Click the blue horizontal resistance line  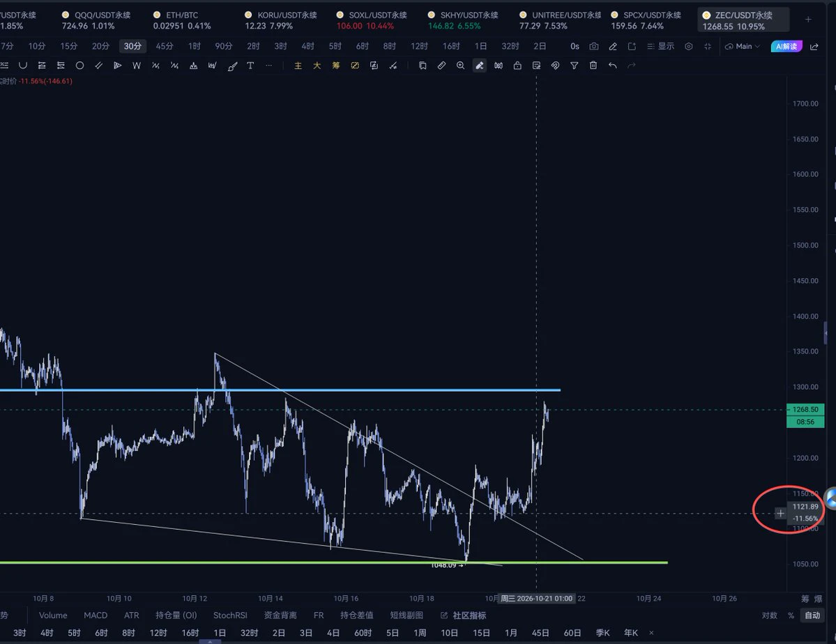tap(280, 390)
